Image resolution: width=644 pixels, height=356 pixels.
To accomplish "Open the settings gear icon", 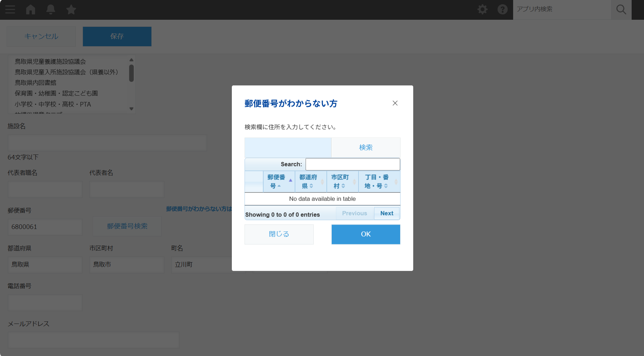I will coord(482,10).
